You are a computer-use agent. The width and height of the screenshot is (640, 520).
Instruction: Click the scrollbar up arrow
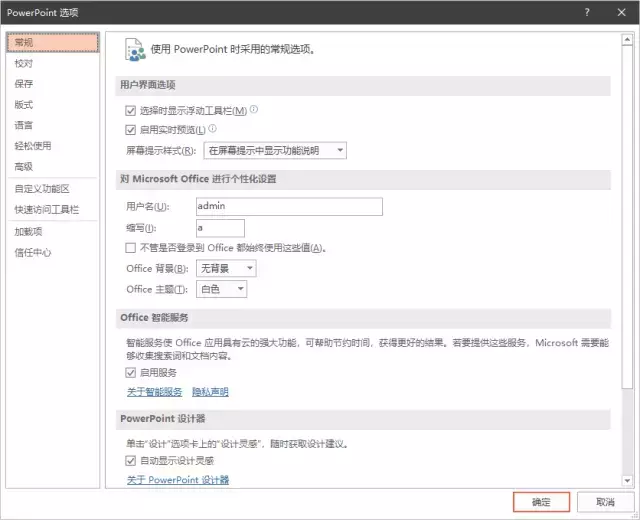(x=627, y=40)
